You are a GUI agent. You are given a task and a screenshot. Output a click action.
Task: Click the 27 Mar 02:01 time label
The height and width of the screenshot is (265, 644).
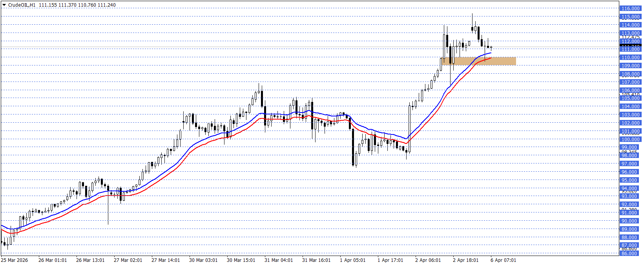(128, 260)
